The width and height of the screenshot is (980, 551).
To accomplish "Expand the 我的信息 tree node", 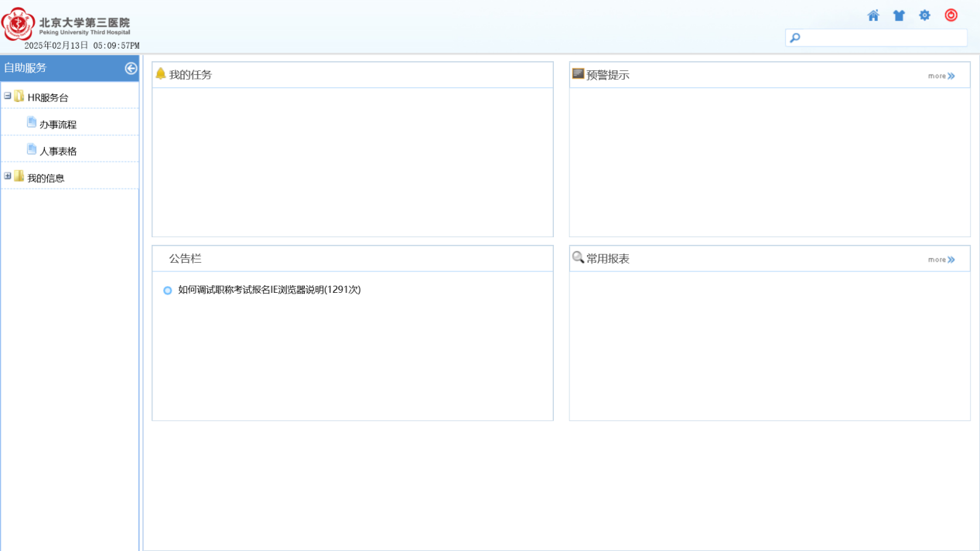I will click(8, 176).
